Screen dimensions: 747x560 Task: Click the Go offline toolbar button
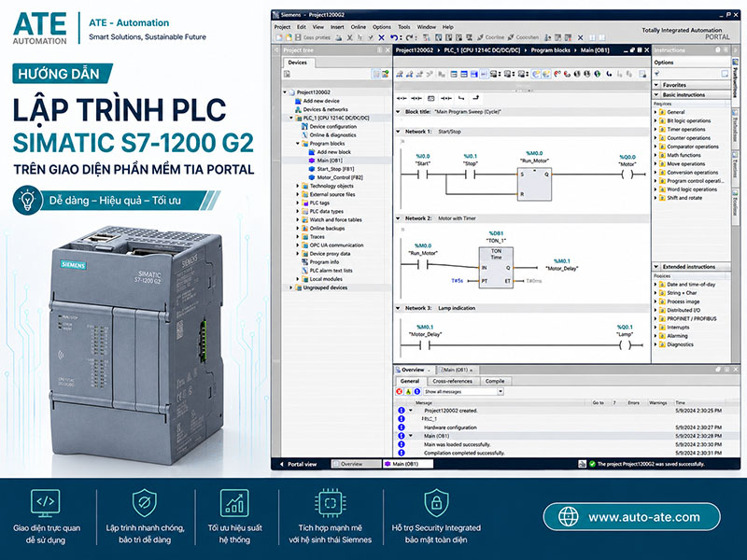523,37
